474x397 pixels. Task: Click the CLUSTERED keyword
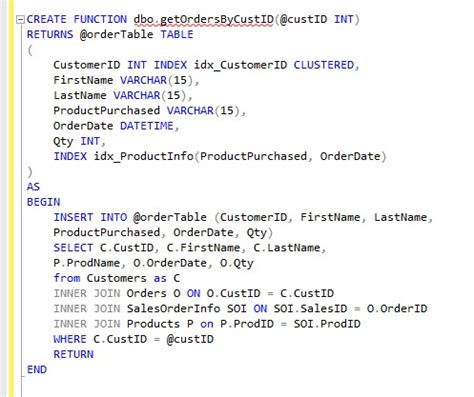pyautogui.click(x=323, y=65)
